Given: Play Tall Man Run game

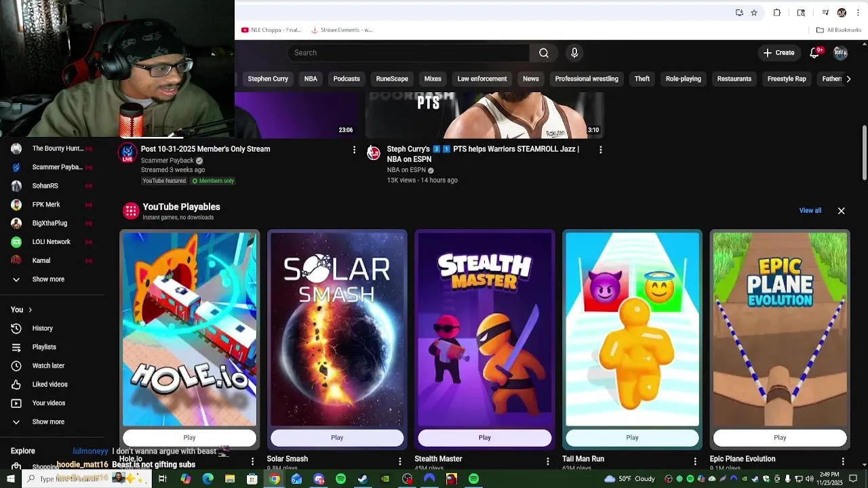Looking at the screenshot, I should coord(632,438).
